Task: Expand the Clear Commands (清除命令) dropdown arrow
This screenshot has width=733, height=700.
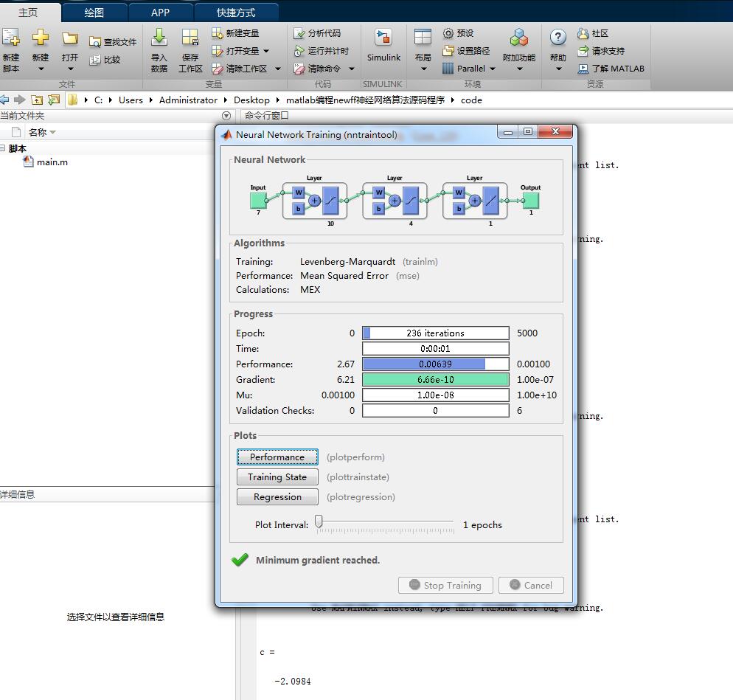Action: coord(352,69)
